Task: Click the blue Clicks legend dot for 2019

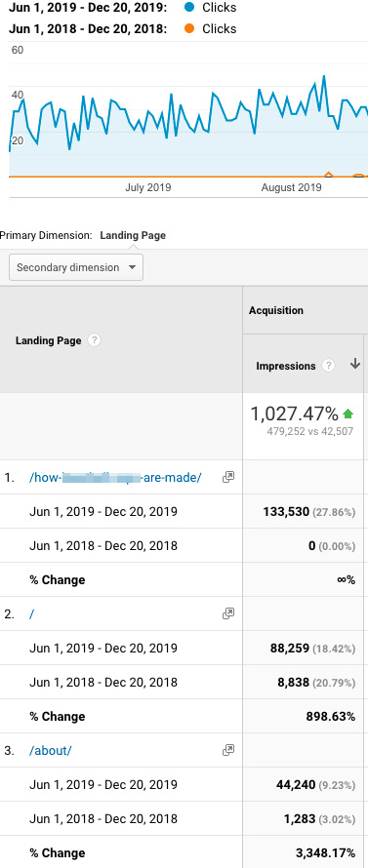Action: (189, 8)
